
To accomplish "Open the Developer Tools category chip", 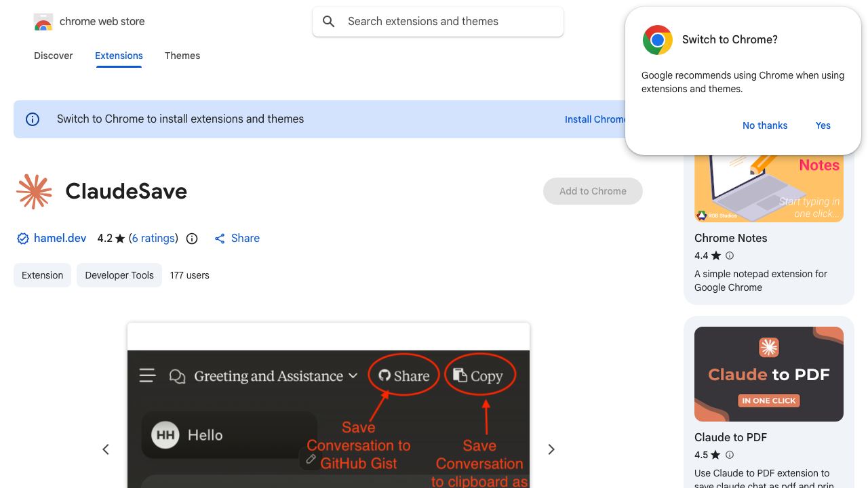I will click(x=119, y=275).
